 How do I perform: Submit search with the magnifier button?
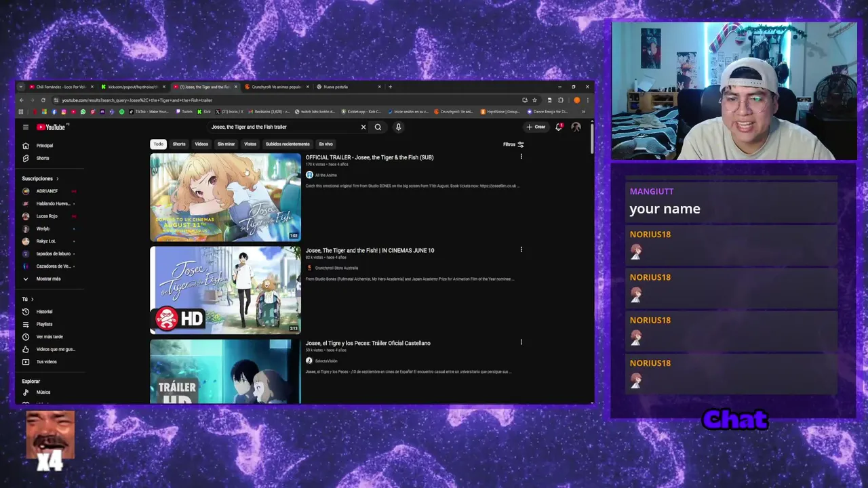(378, 127)
